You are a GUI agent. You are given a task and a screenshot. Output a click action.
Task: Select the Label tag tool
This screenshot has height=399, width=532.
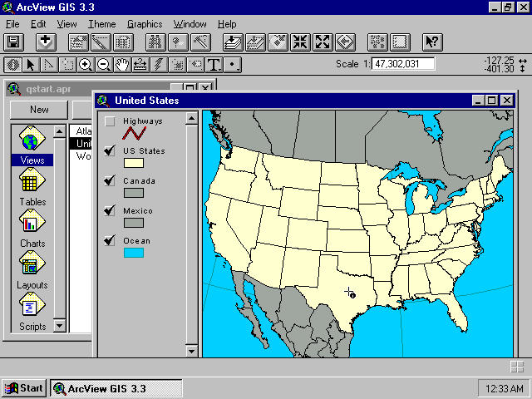196,65
